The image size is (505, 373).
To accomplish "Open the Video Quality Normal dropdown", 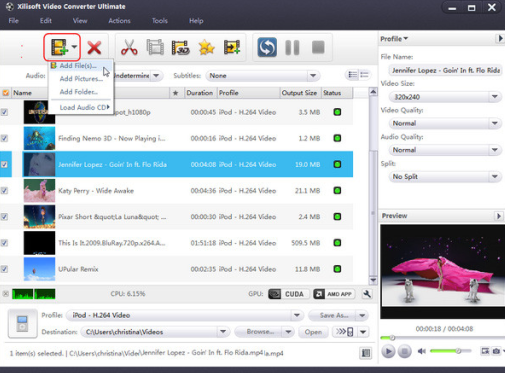I will 445,123.
